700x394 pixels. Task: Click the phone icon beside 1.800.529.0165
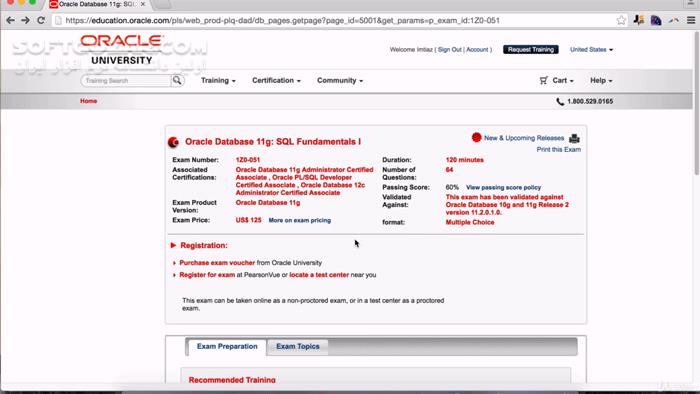[560, 101]
